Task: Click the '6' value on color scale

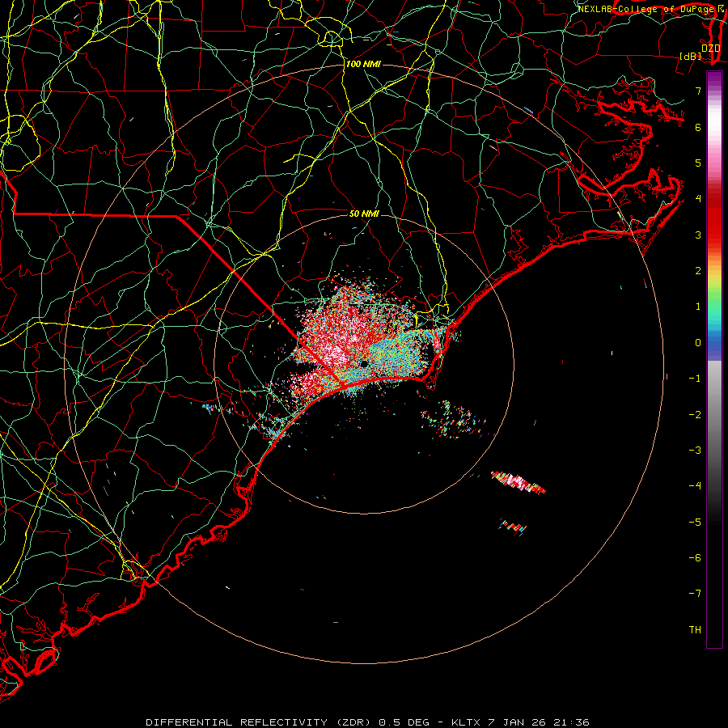Action: 698,127
